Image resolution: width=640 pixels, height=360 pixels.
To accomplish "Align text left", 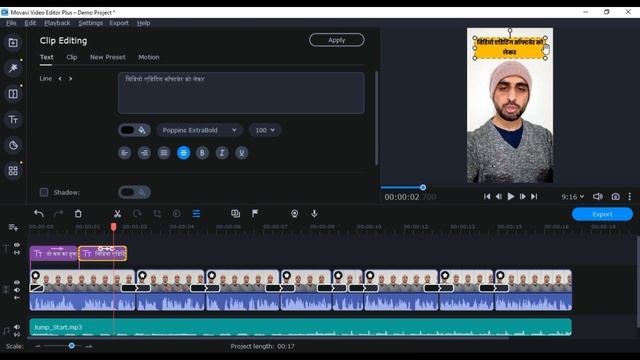I will 124,153.
